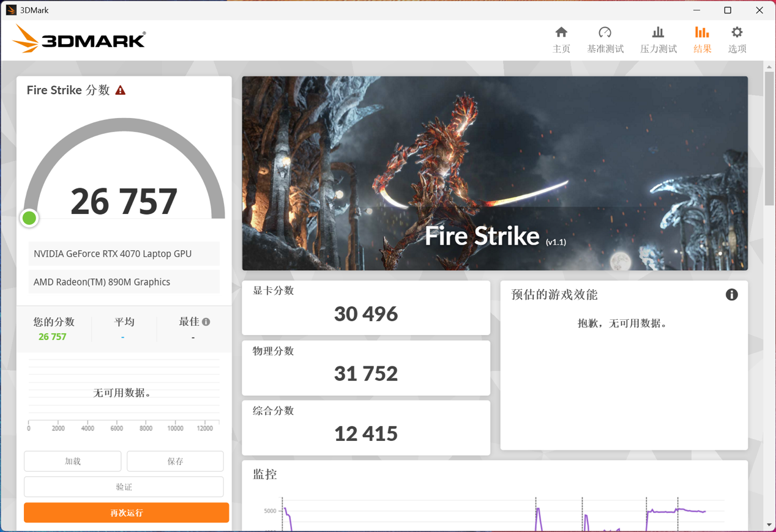The image size is (776, 532).
Task: Click the orange 再次运行 run again button
Action: tap(126, 512)
